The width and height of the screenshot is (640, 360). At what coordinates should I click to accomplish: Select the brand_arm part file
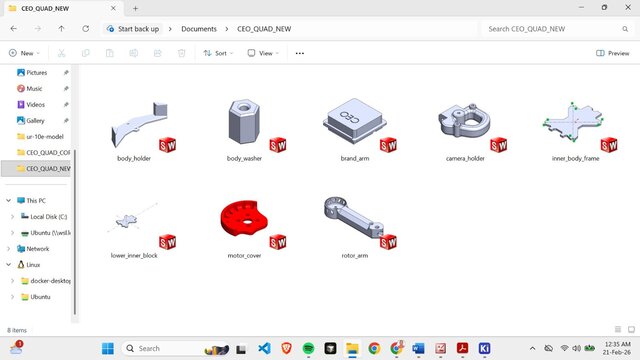(355, 131)
